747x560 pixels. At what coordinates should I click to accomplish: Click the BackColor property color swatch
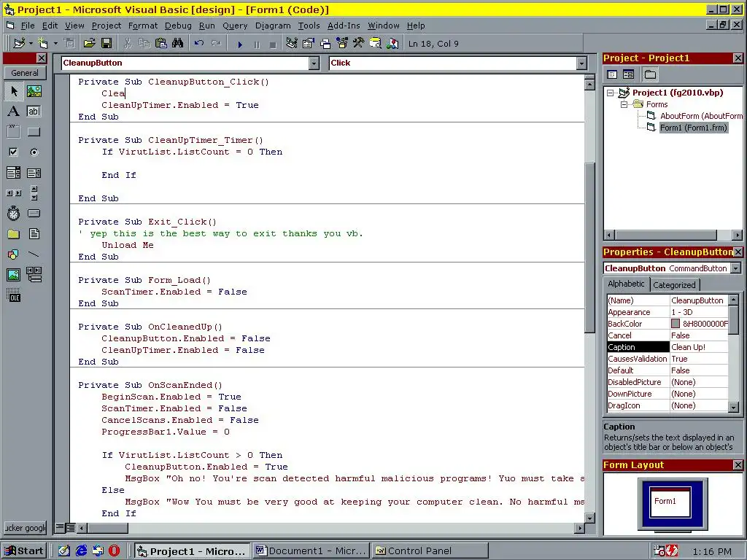click(x=675, y=324)
